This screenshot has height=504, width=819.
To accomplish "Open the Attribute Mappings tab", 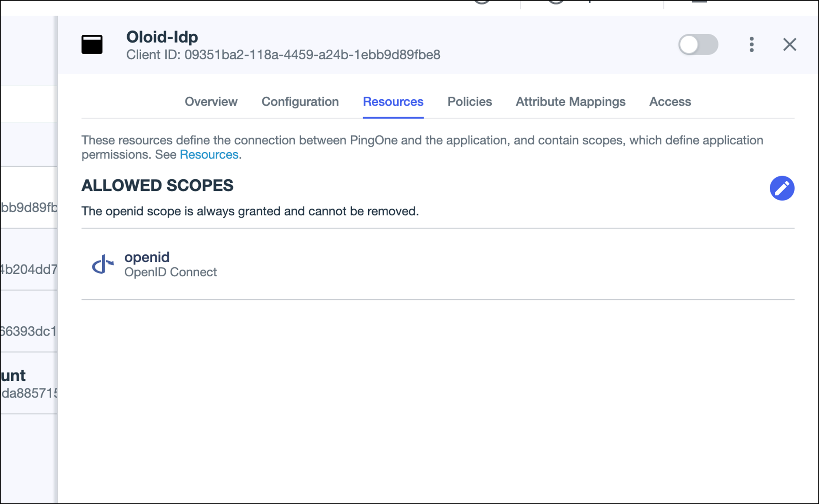I will 570,102.
